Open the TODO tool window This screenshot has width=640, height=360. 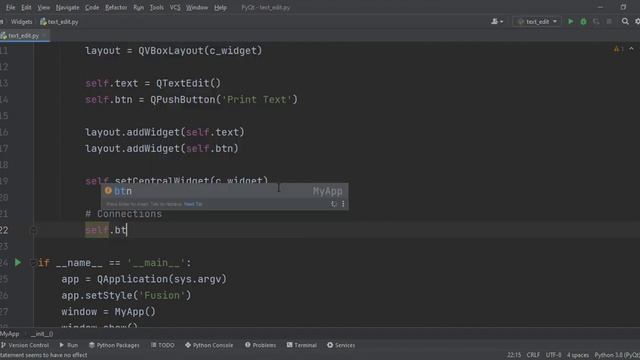coord(163,345)
